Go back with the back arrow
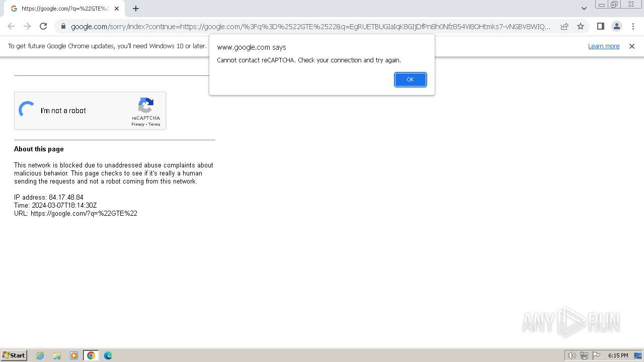Viewport: 644px width, 362px height. 11,26
